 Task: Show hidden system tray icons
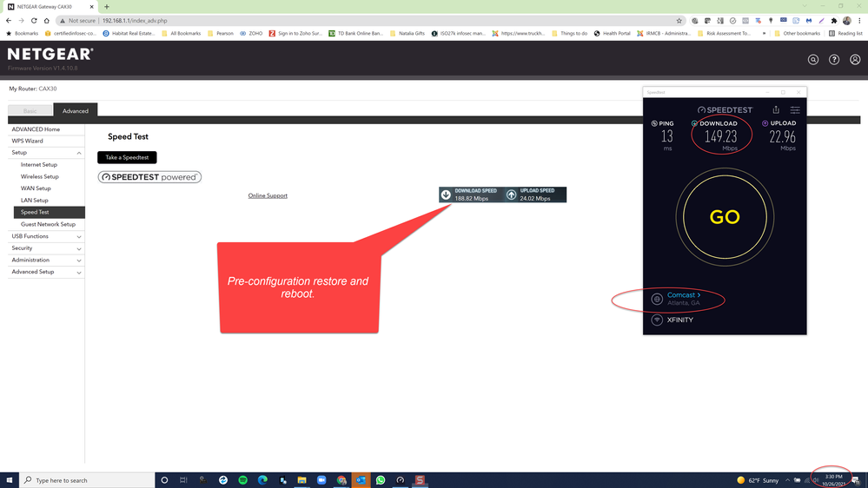[x=787, y=480]
